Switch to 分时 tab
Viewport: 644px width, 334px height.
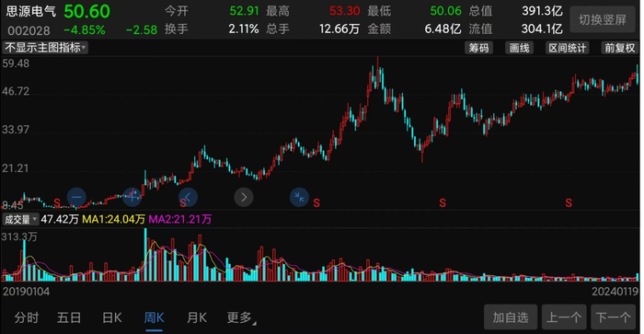click(27, 317)
